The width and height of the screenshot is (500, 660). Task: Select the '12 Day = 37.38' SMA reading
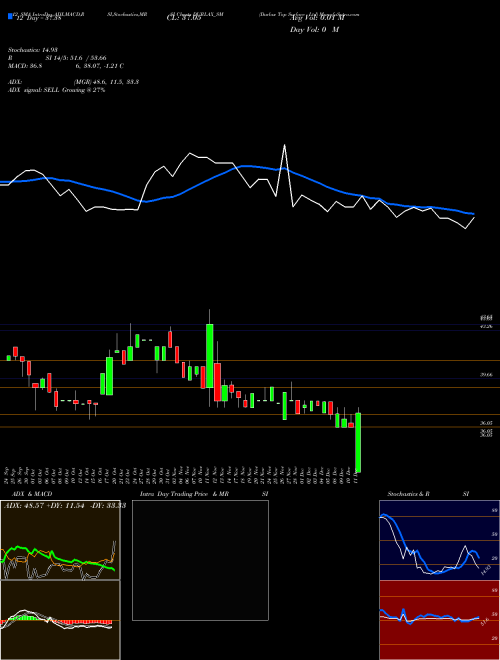tap(37, 19)
